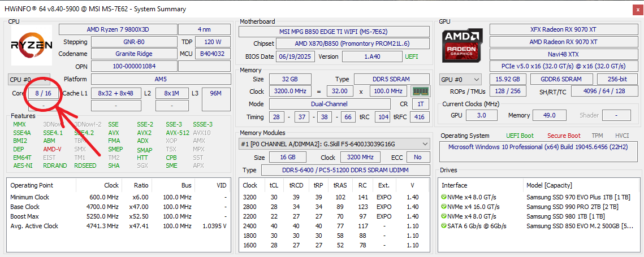Click the MSI MPG B850 EDGE TI WIFI field
Screen dimensions: 644x257
333,32
